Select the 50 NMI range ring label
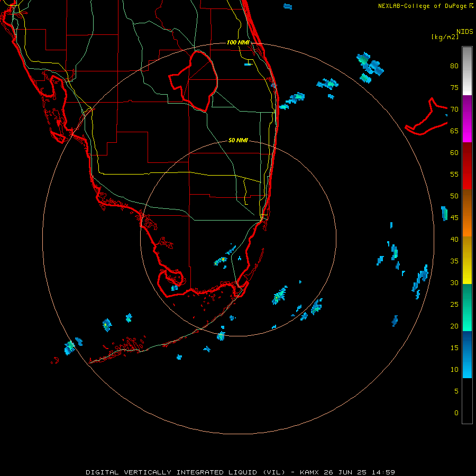The width and height of the screenshot is (476, 476). coord(238,140)
